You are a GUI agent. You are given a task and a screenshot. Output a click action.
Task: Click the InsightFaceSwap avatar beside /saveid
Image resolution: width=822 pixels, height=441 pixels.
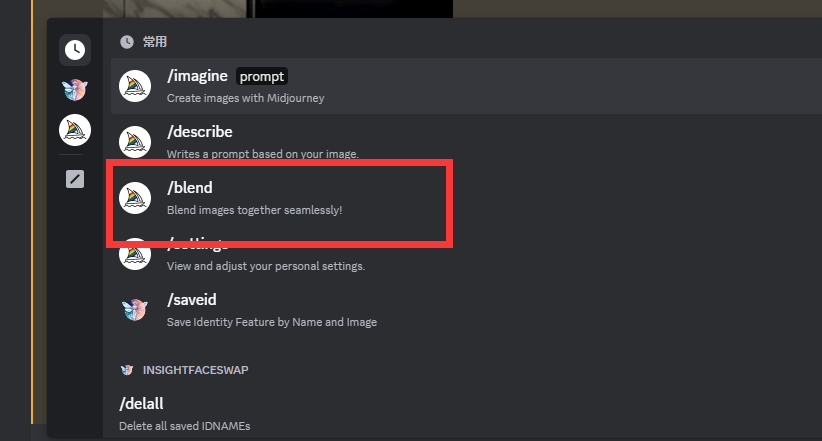(135, 309)
